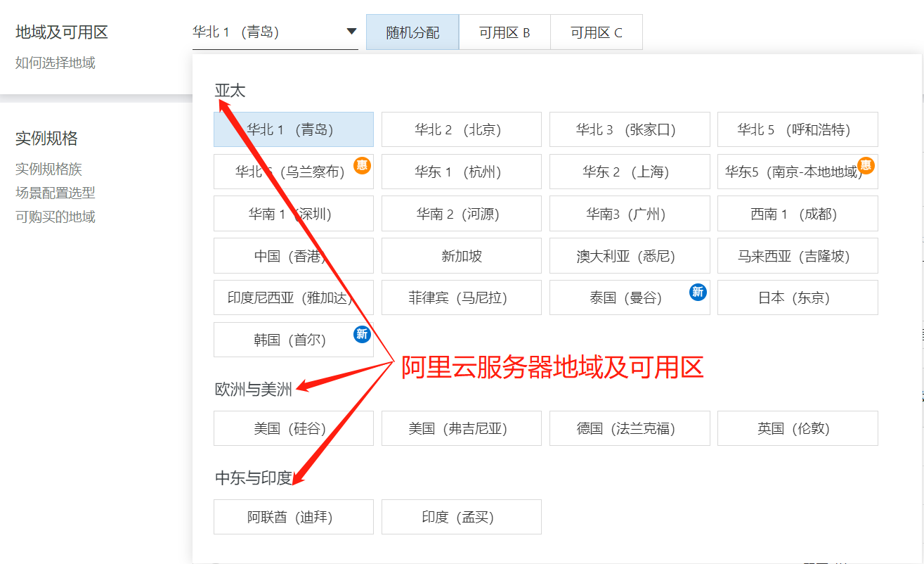This screenshot has width=924, height=564.
Task: Choose region 德国 (法兰克福)
Action: (x=630, y=428)
